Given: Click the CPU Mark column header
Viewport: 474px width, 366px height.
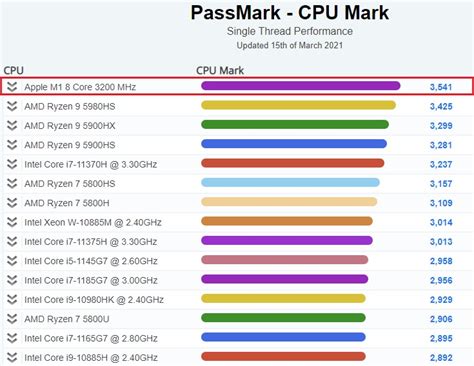Looking at the screenshot, I should tap(220, 71).
